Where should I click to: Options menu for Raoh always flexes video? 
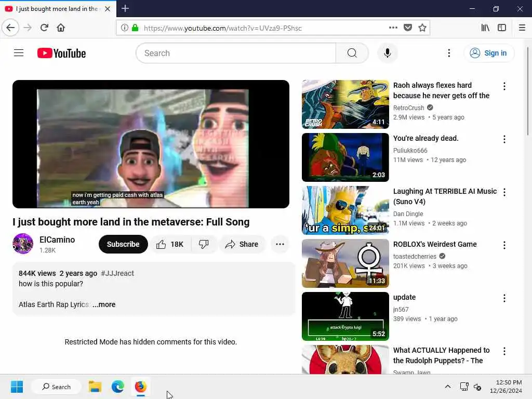(x=504, y=86)
